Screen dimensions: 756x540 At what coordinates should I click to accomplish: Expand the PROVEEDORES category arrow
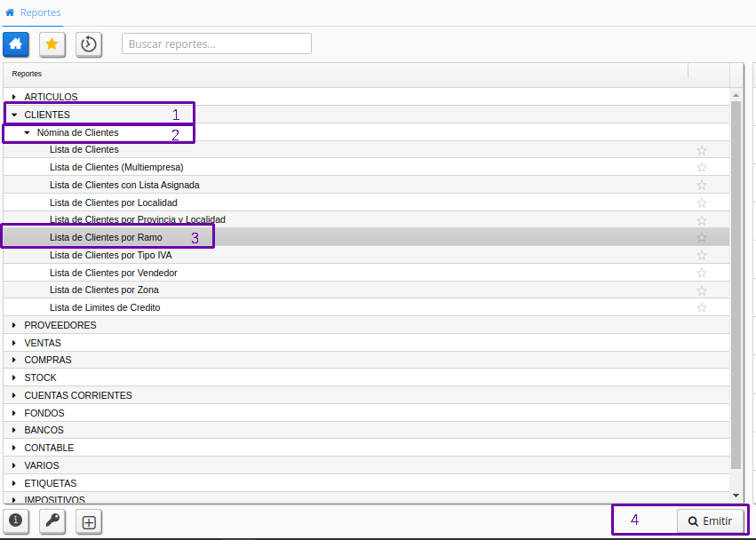[14, 325]
